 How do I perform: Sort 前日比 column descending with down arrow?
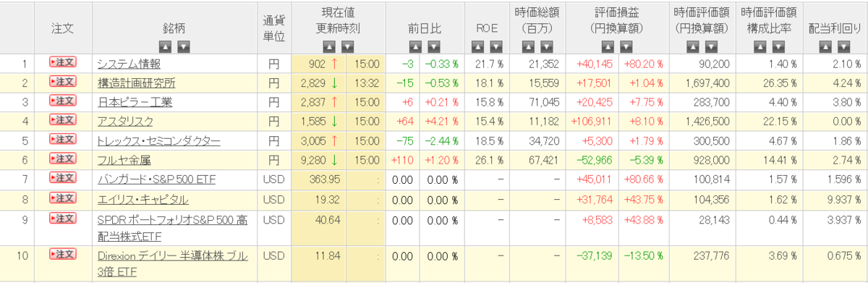[x=433, y=47]
